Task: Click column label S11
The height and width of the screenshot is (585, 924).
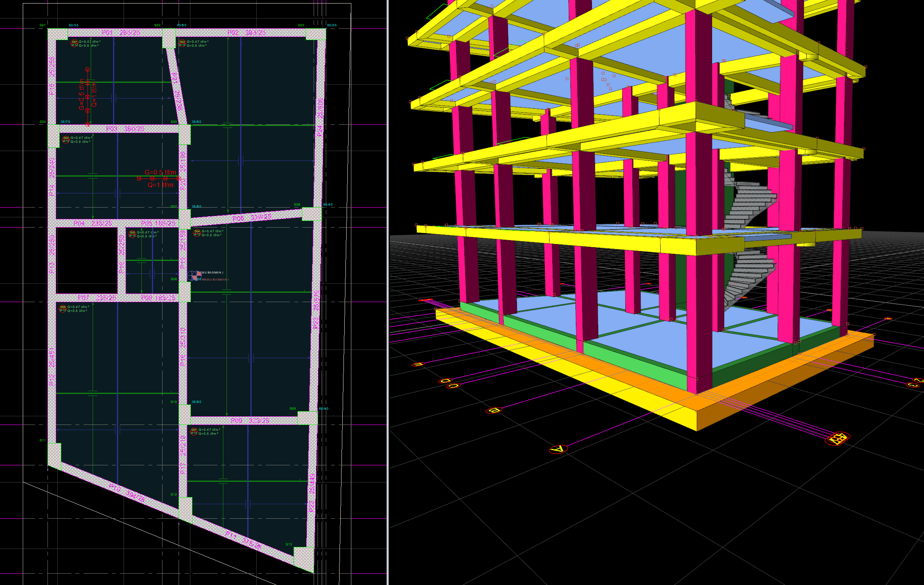Action: (42, 440)
